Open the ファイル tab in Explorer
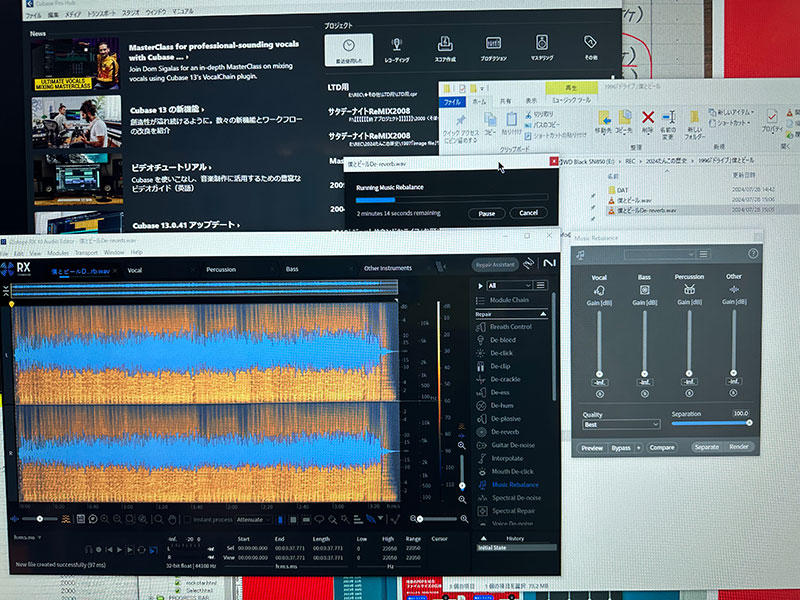The image size is (800, 600). click(452, 102)
